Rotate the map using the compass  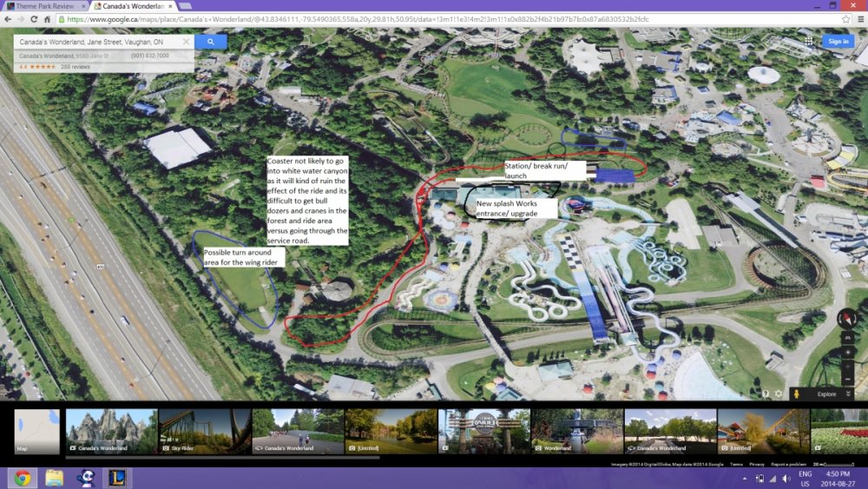tap(847, 319)
